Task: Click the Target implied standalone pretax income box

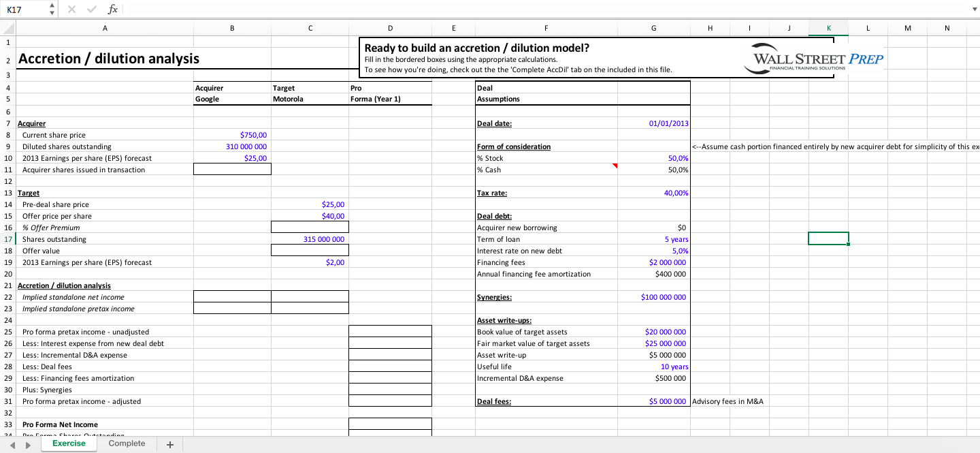Action: 310,309
